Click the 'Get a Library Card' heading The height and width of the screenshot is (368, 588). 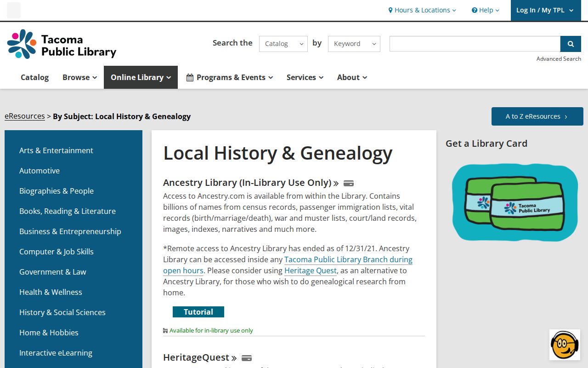coord(486,144)
